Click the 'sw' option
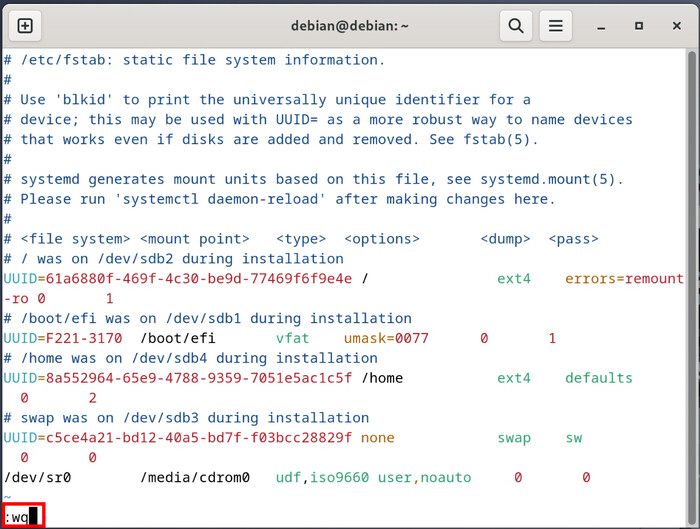The width and height of the screenshot is (700, 529). 574,437
